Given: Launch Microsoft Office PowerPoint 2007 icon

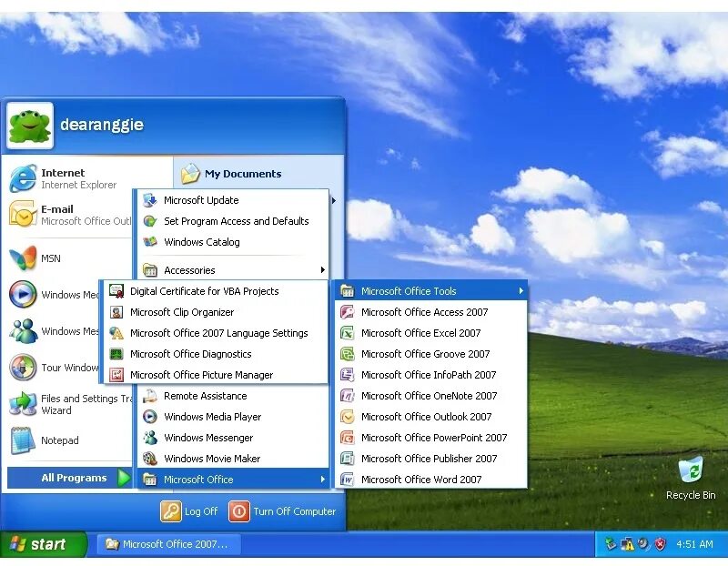Looking at the screenshot, I should click(x=348, y=438).
